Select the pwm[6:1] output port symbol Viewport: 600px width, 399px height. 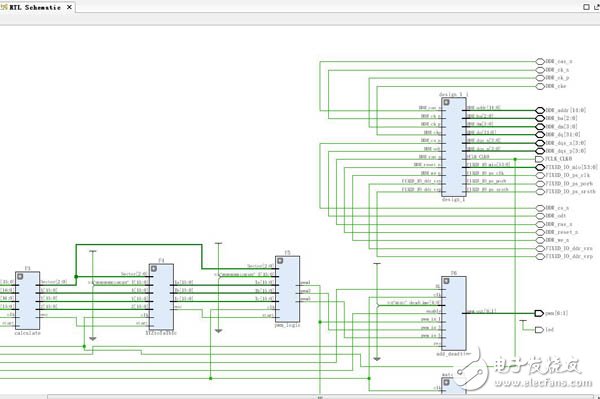(539, 313)
